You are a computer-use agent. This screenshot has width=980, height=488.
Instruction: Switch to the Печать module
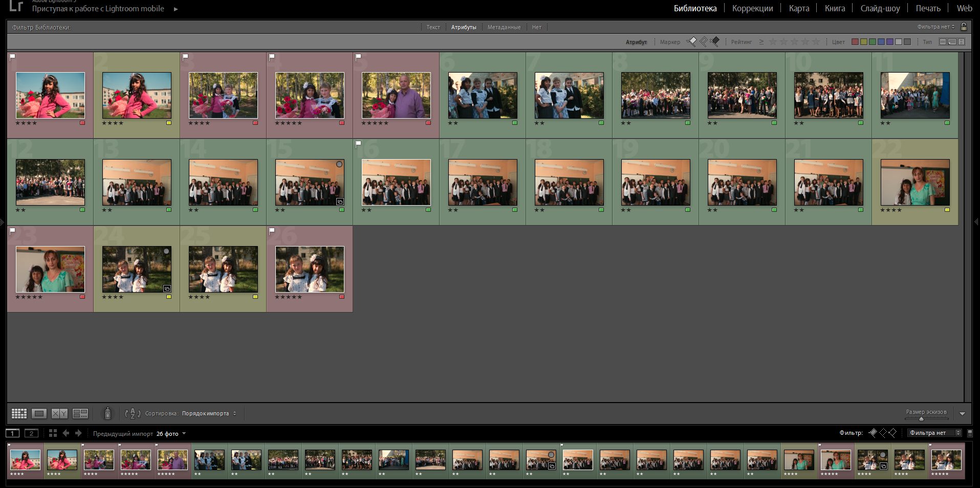click(928, 8)
